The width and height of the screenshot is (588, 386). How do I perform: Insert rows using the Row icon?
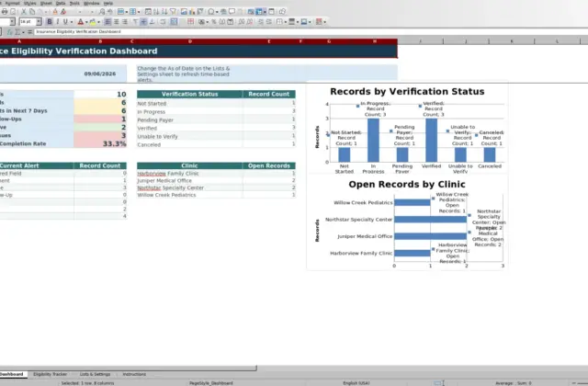[120, 12]
